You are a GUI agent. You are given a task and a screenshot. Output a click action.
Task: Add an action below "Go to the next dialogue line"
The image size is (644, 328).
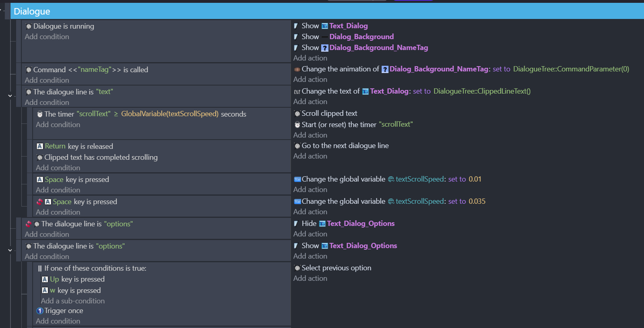pos(310,156)
